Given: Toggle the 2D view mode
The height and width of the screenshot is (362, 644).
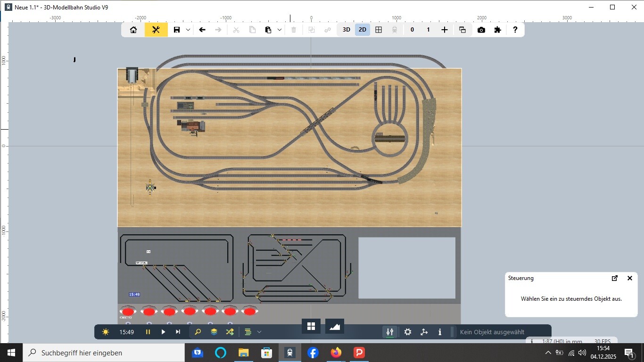Looking at the screenshot, I should coord(362,30).
